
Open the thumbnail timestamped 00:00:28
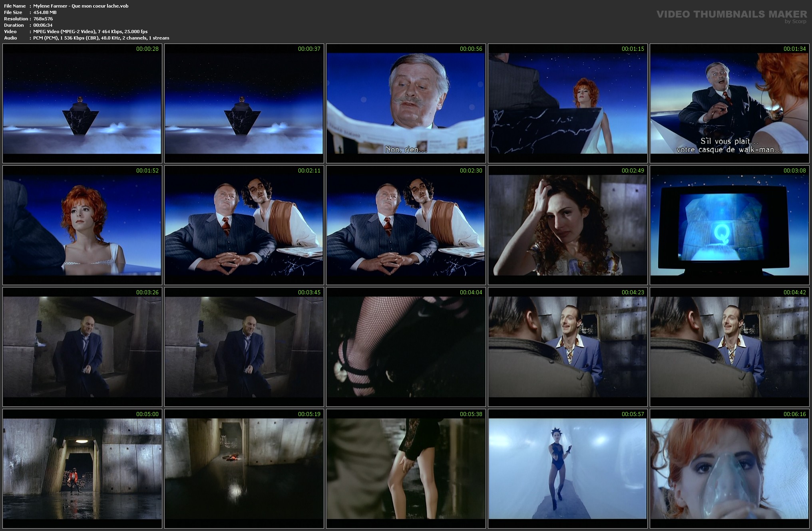coord(82,103)
